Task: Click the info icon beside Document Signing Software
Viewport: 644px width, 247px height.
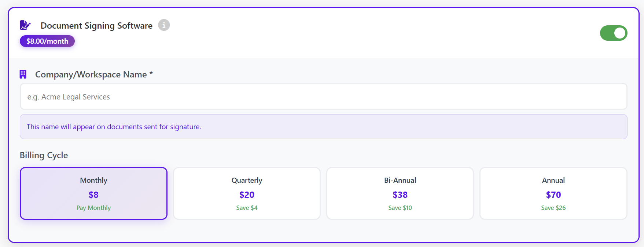Action: [164, 25]
